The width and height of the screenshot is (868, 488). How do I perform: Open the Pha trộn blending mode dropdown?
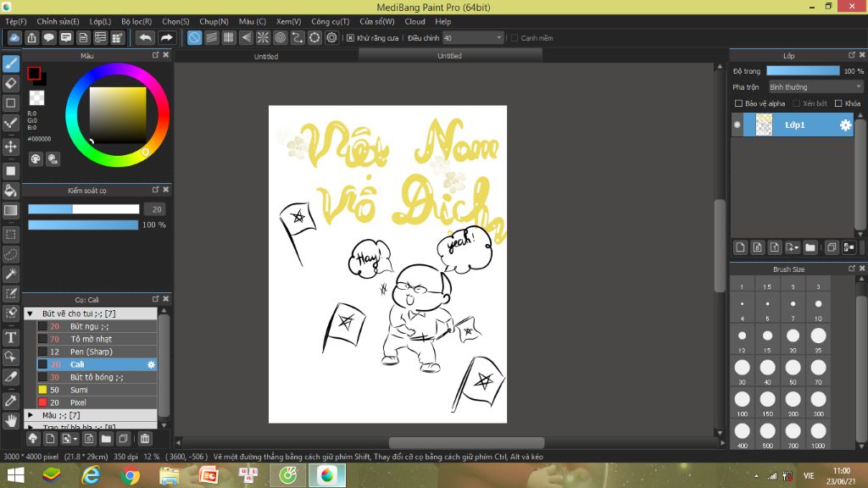(x=815, y=87)
